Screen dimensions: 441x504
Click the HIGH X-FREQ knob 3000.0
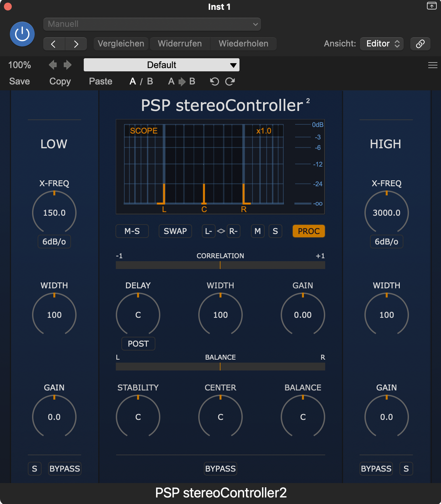pyautogui.click(x=387, y=213)
